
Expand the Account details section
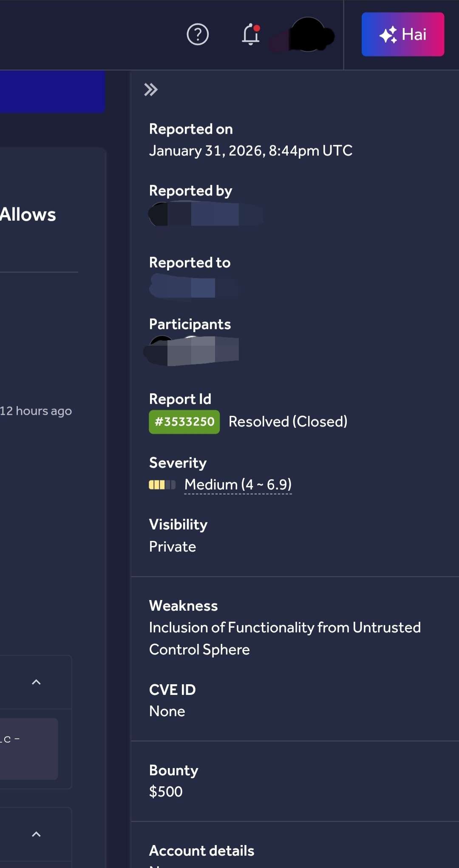click(201, 851)
